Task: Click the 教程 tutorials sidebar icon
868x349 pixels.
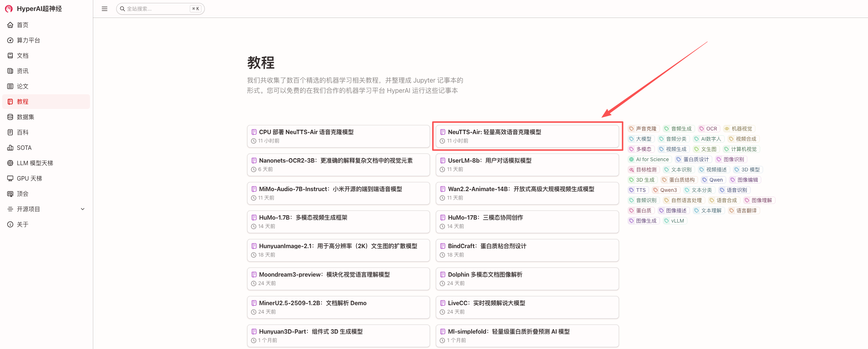Action: pos(10,102)
